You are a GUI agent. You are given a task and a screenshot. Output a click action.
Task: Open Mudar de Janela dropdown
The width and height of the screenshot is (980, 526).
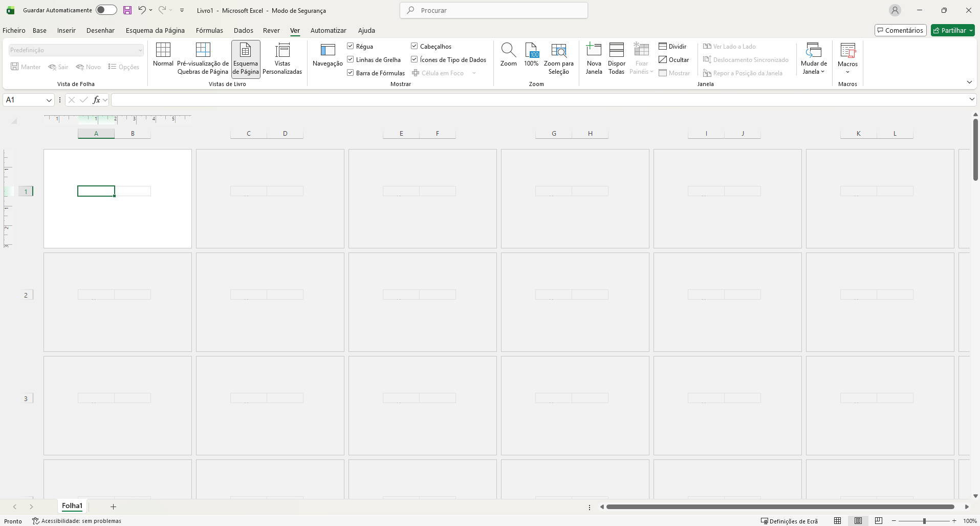pos(814,58)
